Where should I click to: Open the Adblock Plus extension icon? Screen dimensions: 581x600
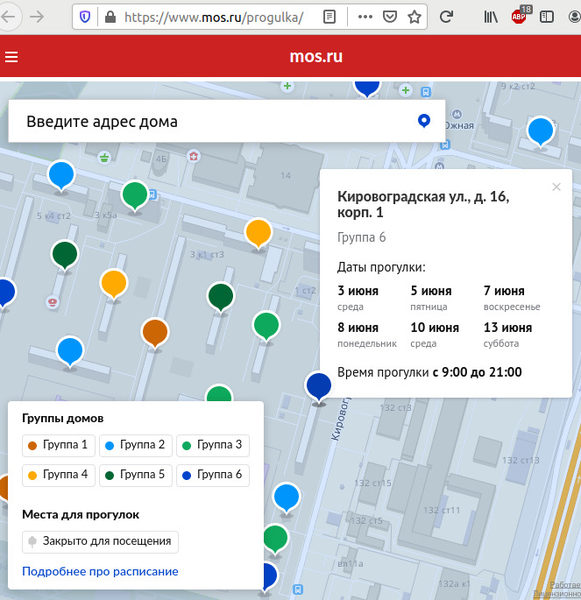click(520, 15)
